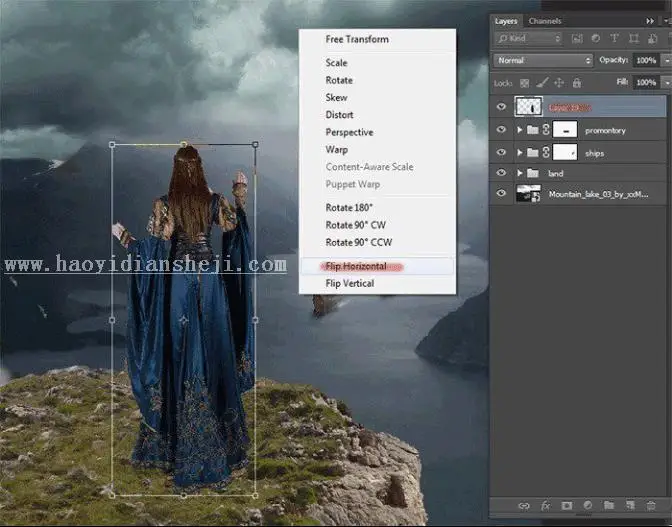The image size is (672, 527).
Task: Click the Fill 100% value field
Action: 646,82
